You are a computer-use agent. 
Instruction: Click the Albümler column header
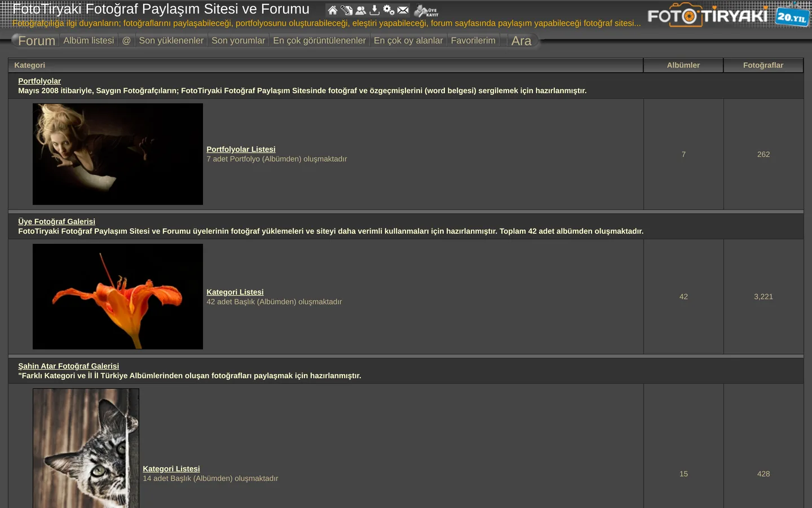(683, 65)
